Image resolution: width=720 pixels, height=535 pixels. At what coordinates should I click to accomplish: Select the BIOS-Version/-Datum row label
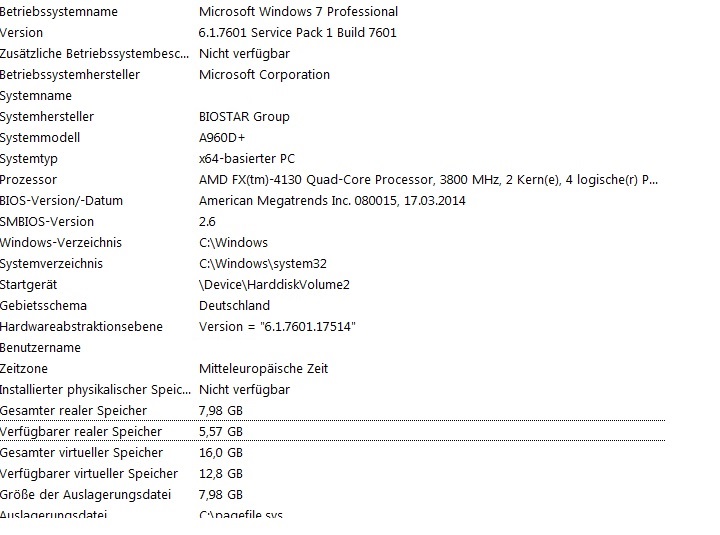point(62,201)
